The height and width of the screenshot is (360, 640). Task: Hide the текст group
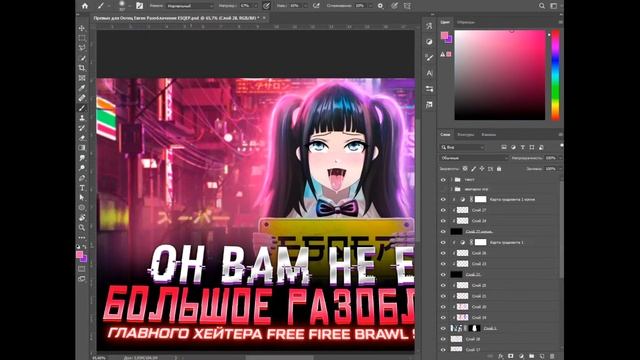tap(443, 180)
